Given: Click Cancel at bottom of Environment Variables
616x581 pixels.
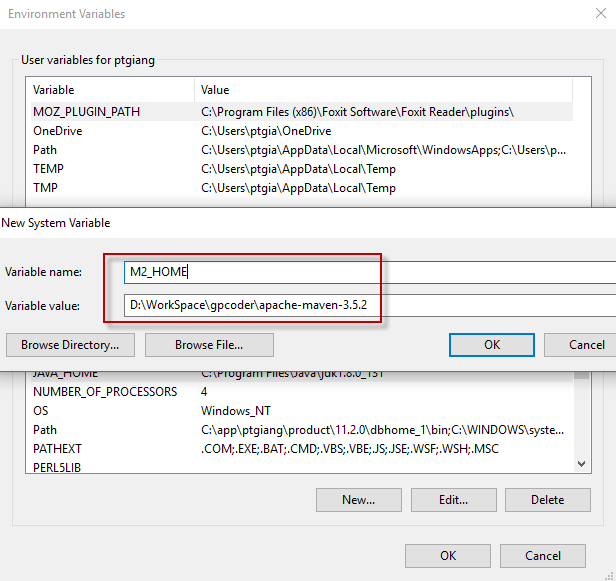Looking at the screenshot, I should point(542,555).
